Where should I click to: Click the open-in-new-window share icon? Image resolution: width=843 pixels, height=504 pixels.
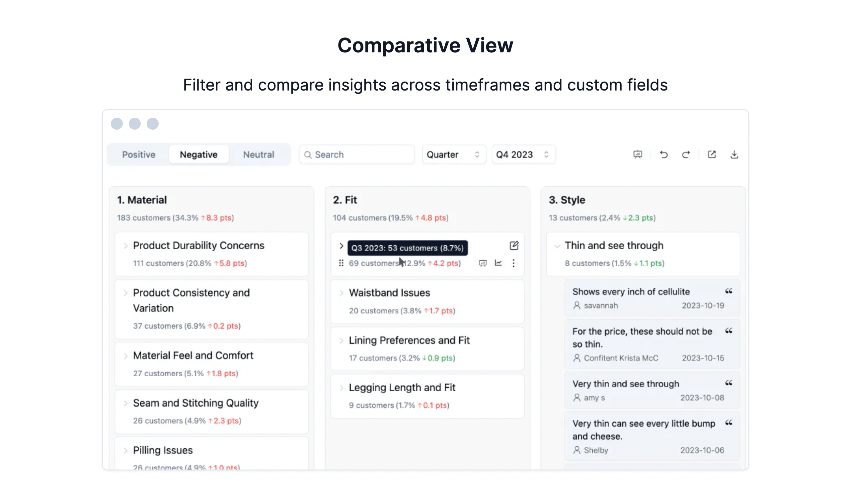click(x=712, y=155)
